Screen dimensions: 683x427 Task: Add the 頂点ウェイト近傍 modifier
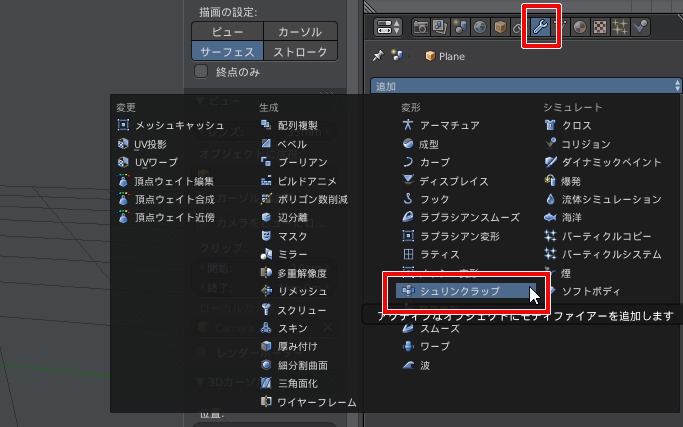pos(166,217)
